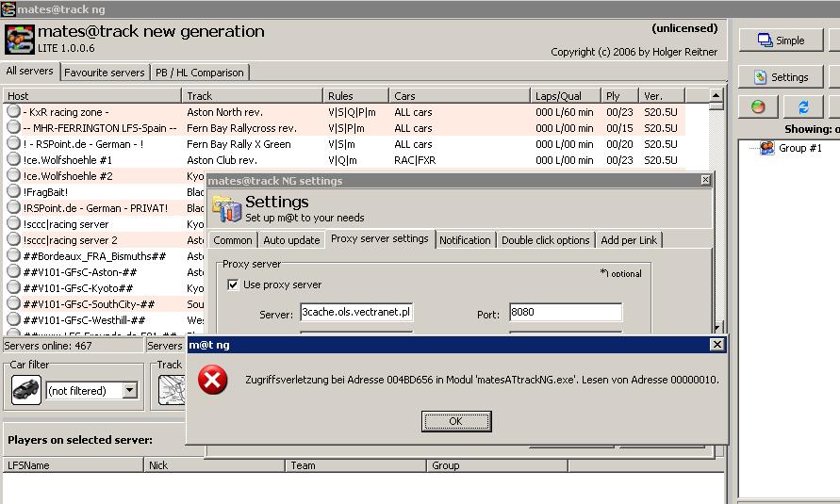The width and height of the screenshot is (840, 504).
Task: Click the red-green globe button
Action: pyautogui.click(x=758, y=107)
